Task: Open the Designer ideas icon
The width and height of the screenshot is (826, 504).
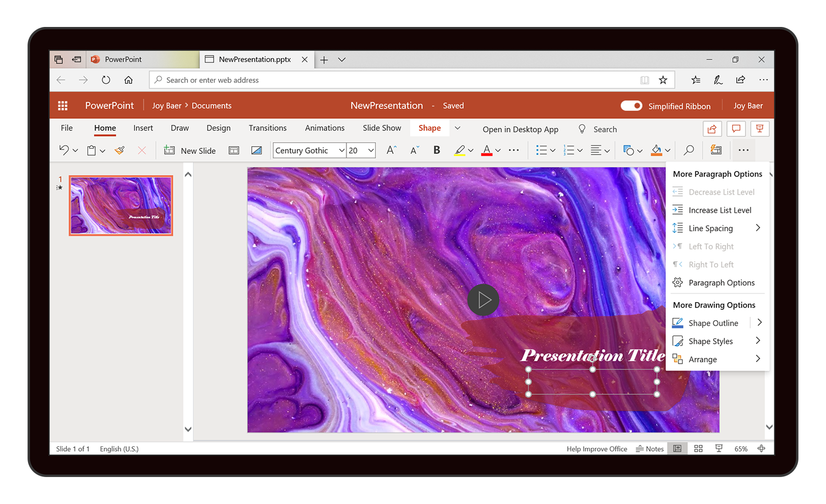Action: [x=716, y=150]
